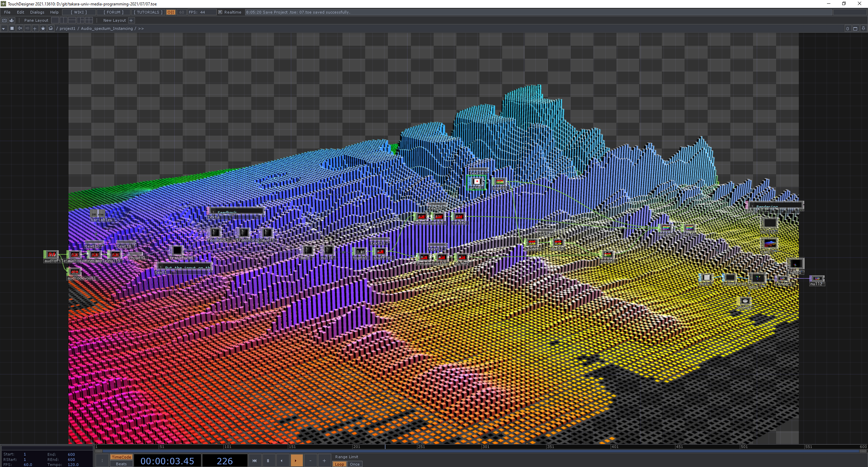Open the TUTORIALS link button
Image resolution: width=868 pixels, height=467 pixels.
click(148, 12)
